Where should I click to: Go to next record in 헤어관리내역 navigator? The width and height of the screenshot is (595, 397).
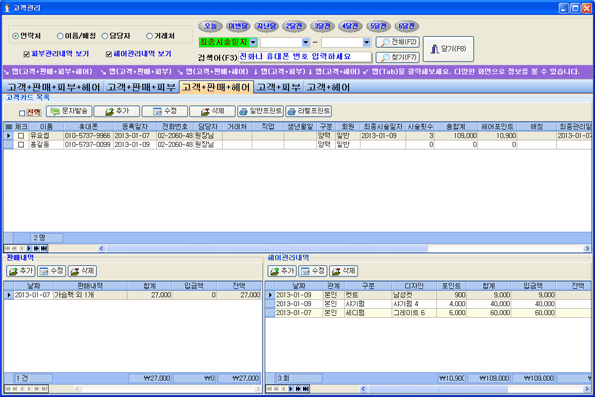pos(291,389)
